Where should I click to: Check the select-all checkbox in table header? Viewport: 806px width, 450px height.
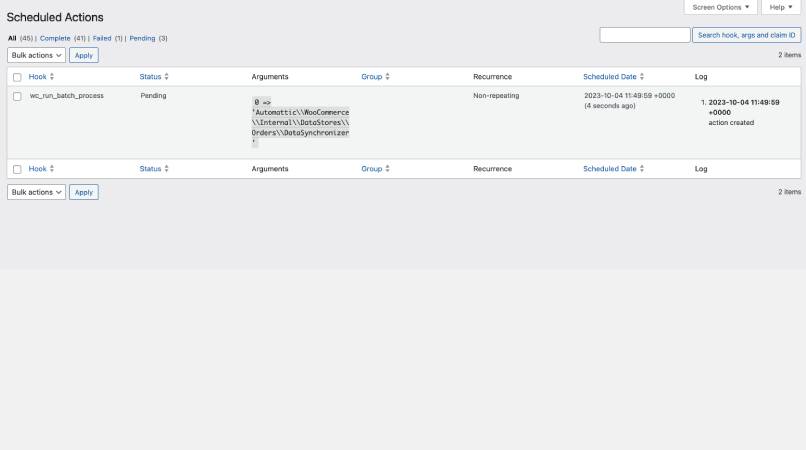pyautogui.click(x=17, y=77)
